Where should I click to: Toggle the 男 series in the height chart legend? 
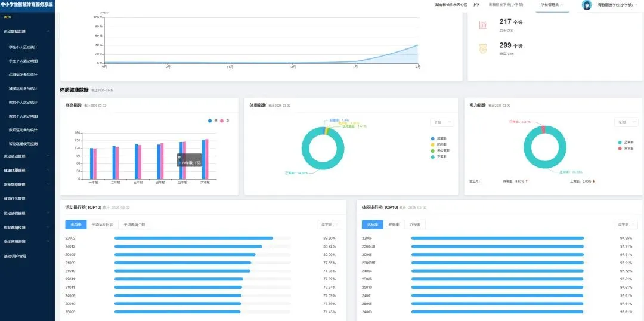point(212,121)
